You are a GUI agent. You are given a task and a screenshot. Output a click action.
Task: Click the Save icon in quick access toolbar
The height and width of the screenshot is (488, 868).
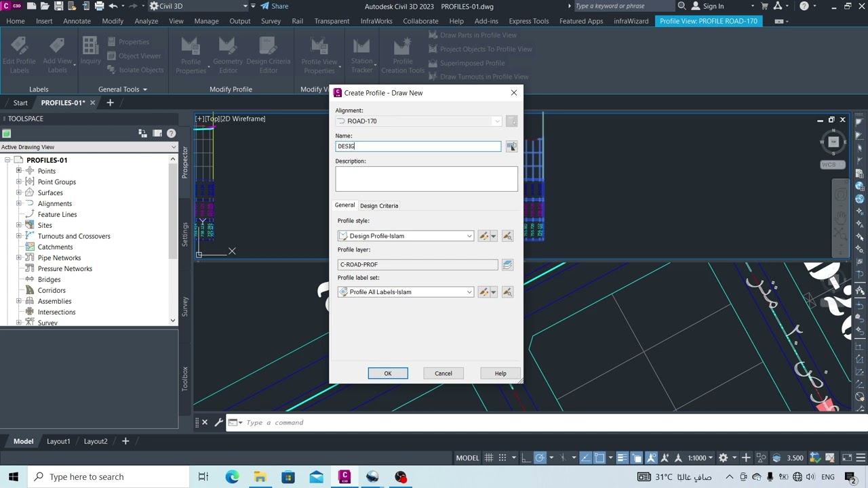coord(58,6)
